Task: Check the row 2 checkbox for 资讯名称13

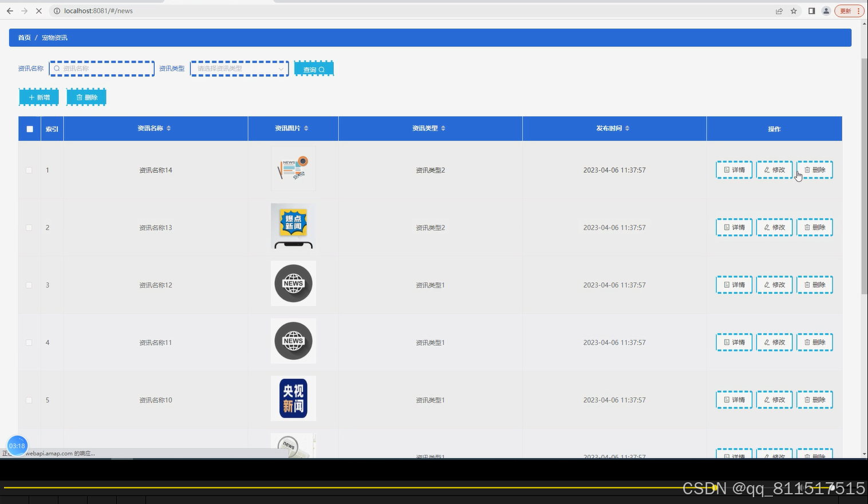Action: [x=29, y=227]
